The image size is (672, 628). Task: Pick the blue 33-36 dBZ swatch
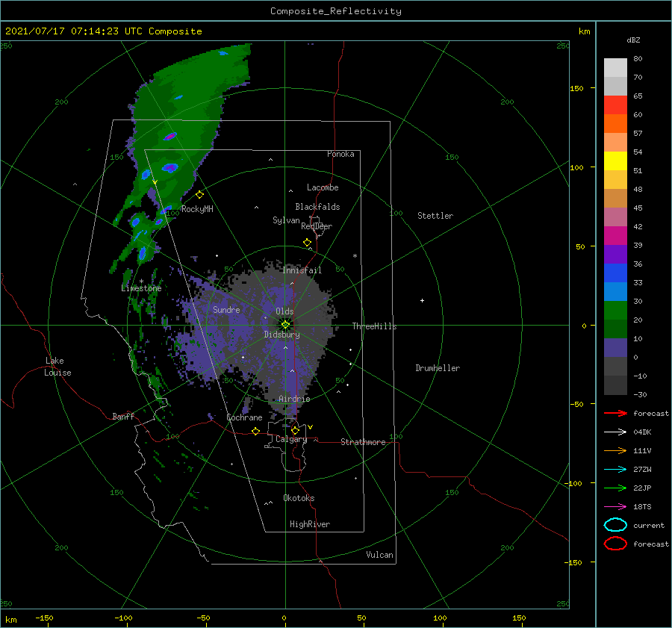[x=615, y=273]
